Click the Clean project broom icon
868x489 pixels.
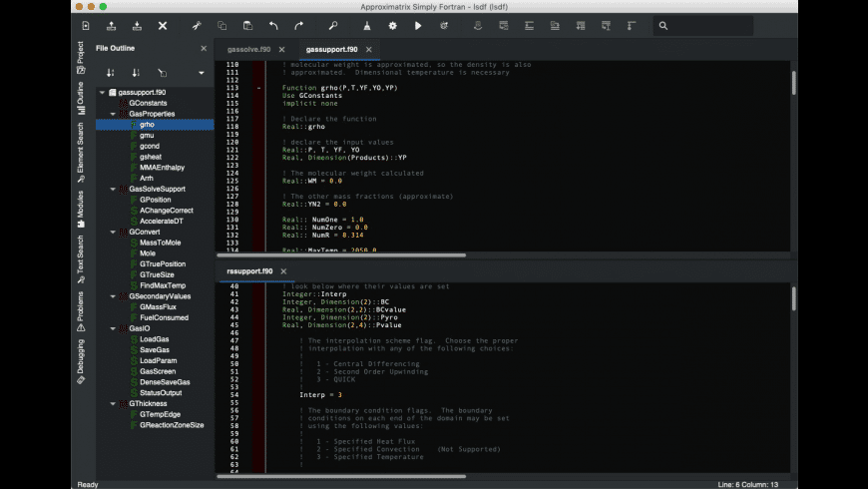click(368, 25)
